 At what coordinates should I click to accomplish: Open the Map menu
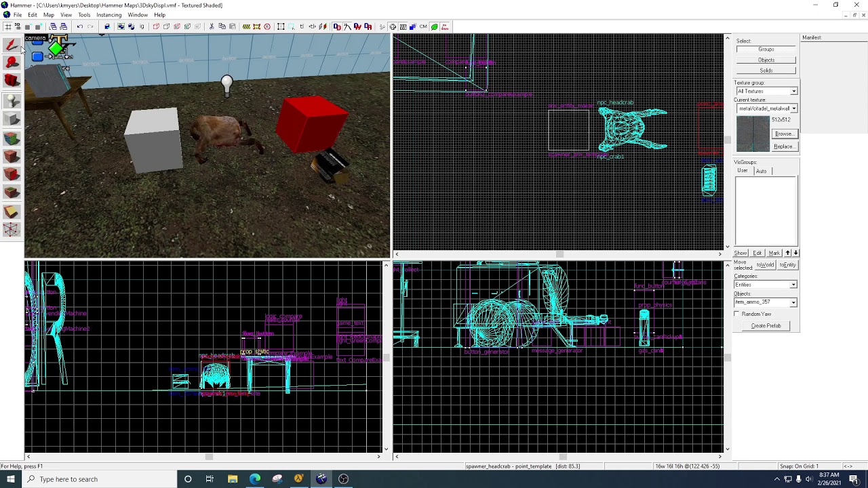[49, 15]
